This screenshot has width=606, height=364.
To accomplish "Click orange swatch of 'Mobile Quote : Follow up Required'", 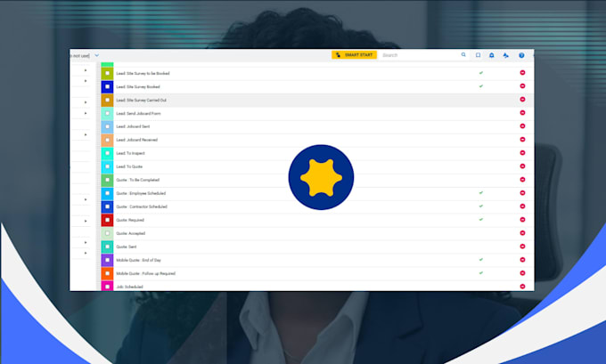I will pos(108,273).
